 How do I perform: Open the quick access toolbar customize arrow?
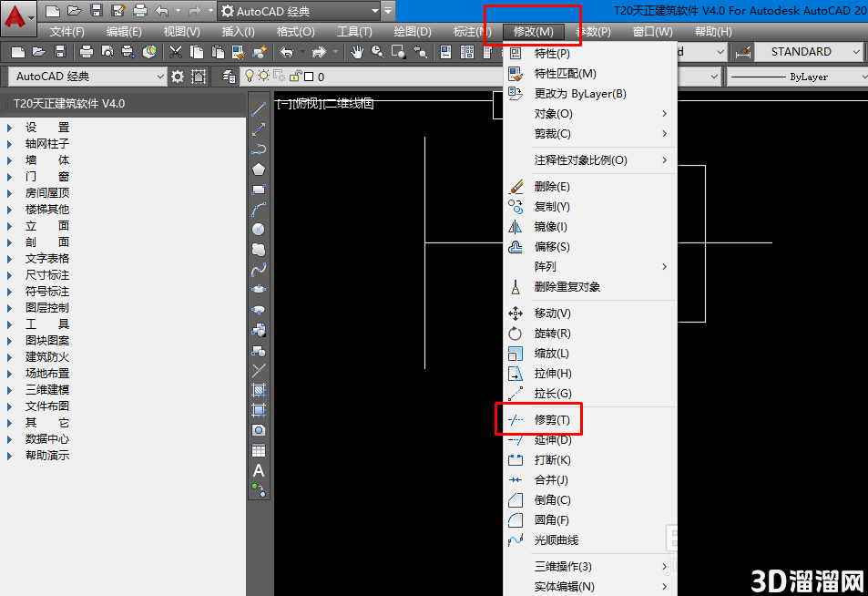pos(389,11)
